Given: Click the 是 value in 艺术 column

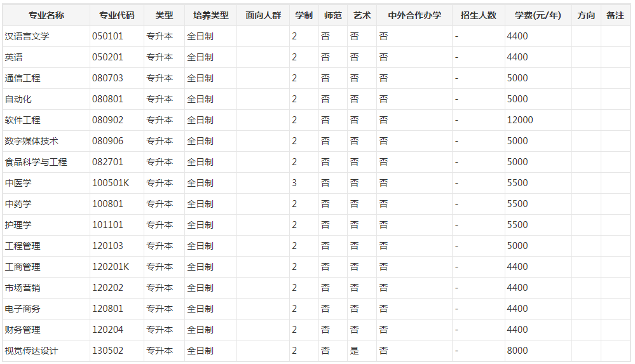Looking at the screenshot, I should point(354,351).
